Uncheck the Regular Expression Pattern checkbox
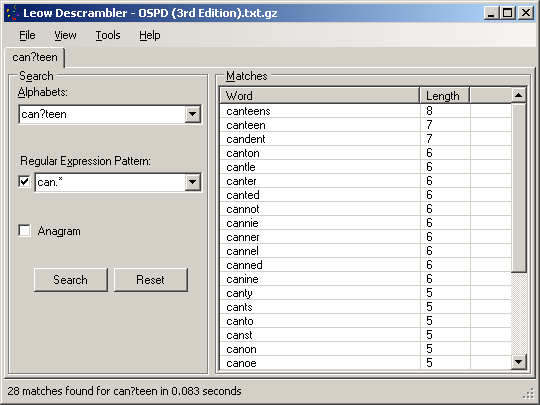540x405 pixels. point(24,181)
